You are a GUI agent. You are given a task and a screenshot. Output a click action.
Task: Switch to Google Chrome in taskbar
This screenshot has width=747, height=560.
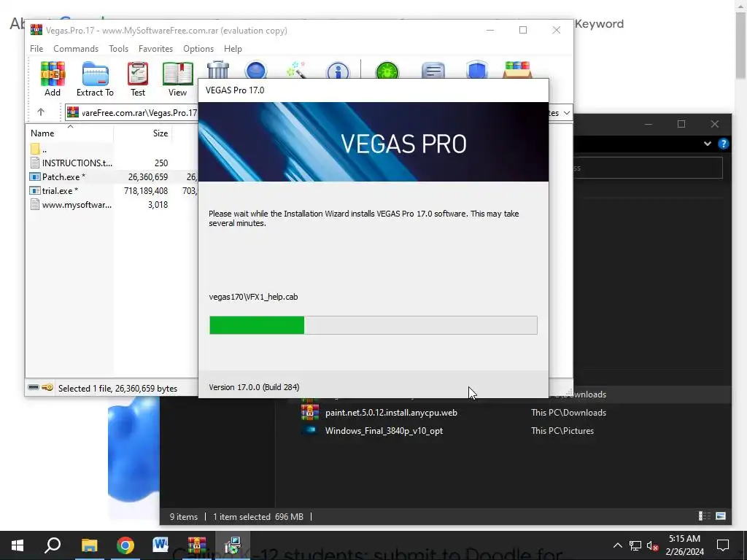tap(125, 545)
